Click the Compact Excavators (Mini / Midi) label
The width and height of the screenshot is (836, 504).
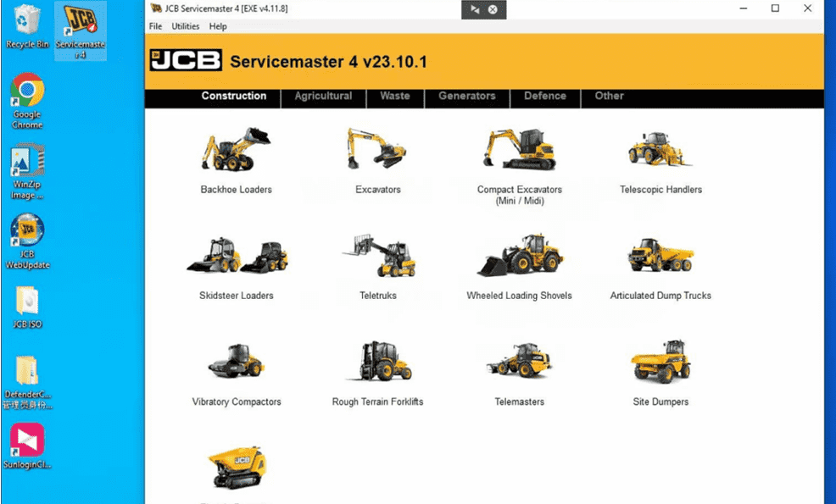click(520, 195)
